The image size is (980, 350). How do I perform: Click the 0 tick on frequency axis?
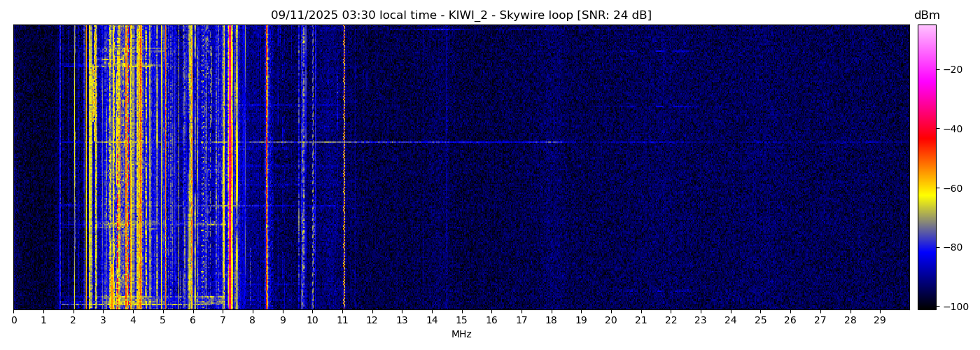[13, 320]
